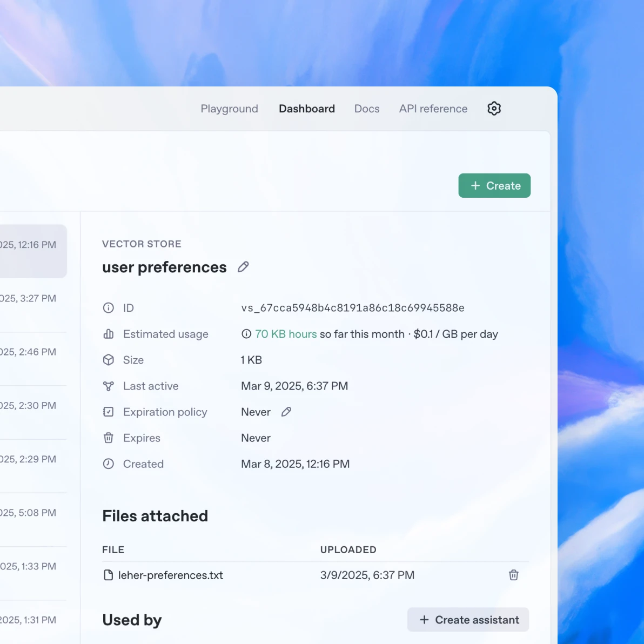Click the Estimated usage bar chart icon
The height and width of the screenshot is (644, 644).
tap(109, 334)
